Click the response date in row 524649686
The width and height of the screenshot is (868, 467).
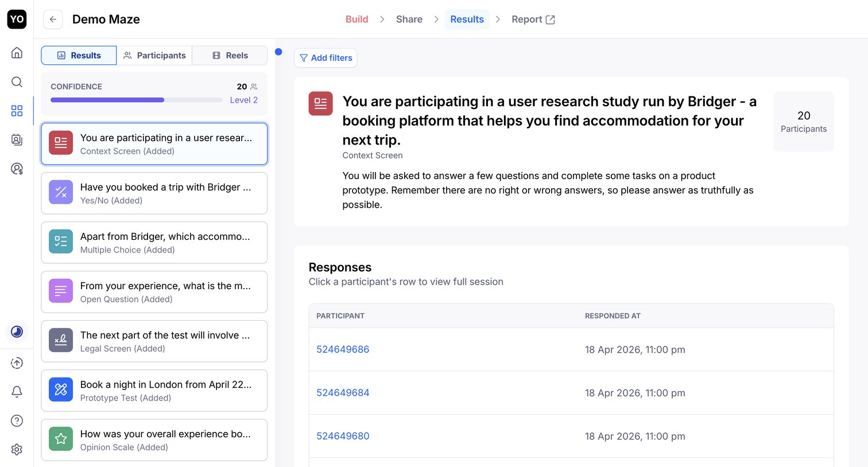tap(635, 349)
